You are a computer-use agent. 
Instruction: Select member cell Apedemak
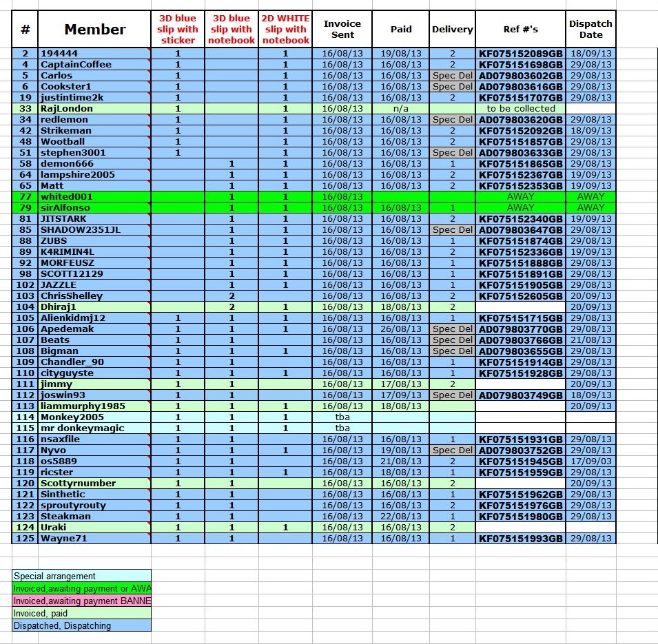pos(94,329)
